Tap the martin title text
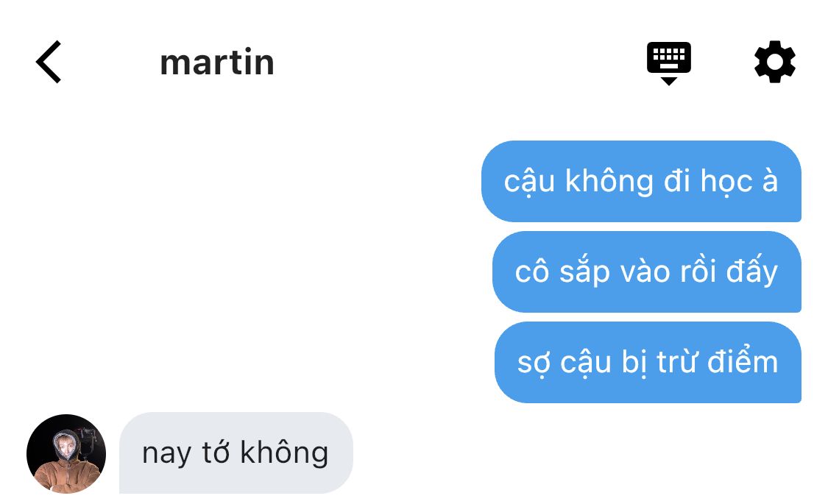Screen dimensions: 828x504 [x=217, y=63]
